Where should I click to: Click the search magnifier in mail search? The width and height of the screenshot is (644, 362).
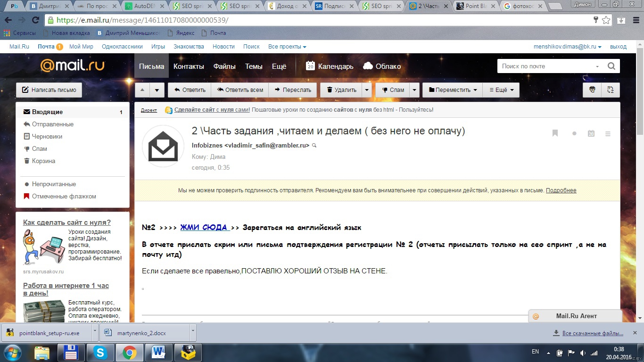click(611, 66)
